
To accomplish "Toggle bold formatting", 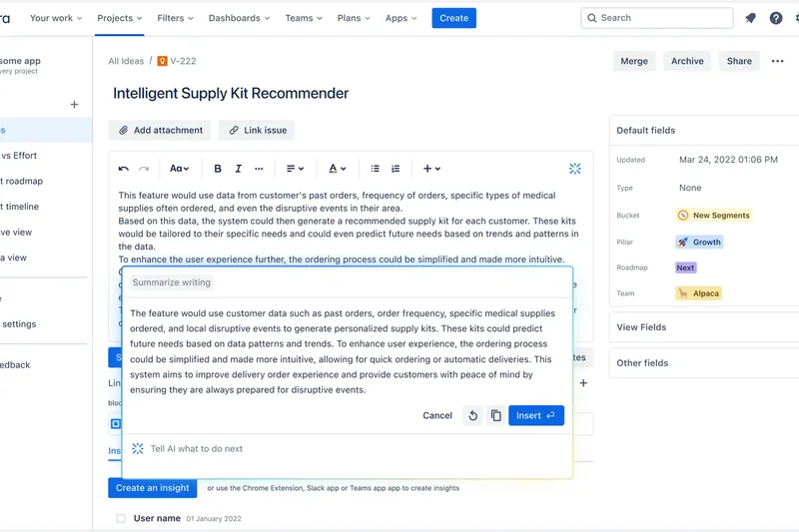I will (x=218, y=169).
